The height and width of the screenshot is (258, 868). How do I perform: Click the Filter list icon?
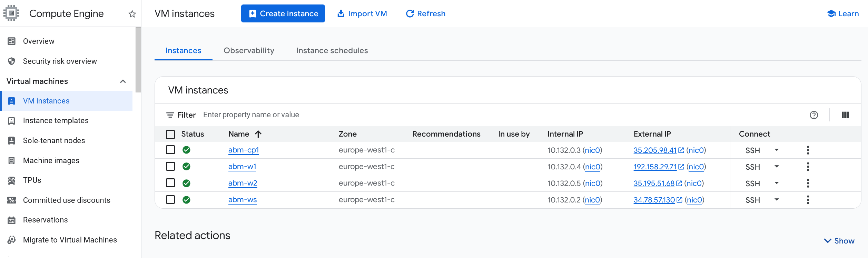click(x=170, y=115)
